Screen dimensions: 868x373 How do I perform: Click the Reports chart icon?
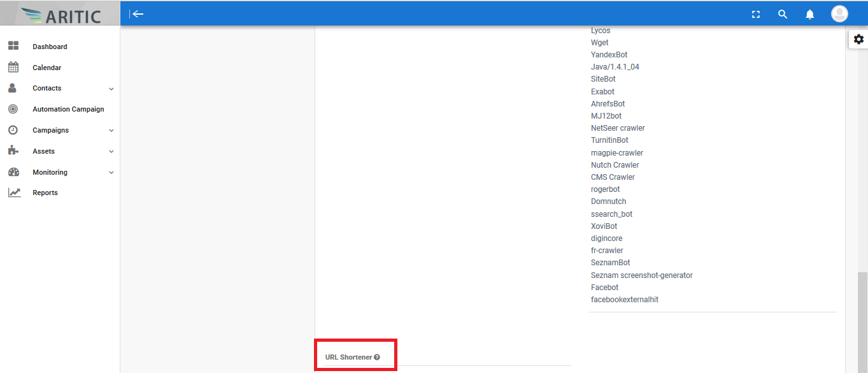pos(14,193)
